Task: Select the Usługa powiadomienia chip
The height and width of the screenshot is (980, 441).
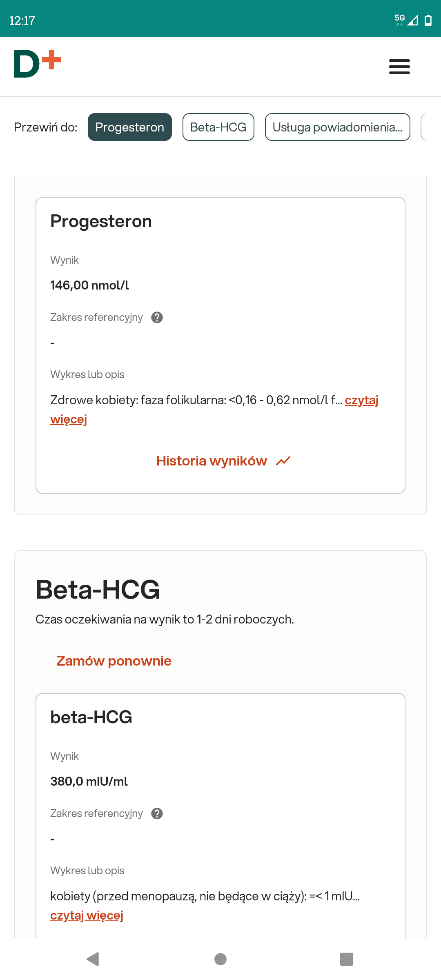Action: tap(337, 127)
